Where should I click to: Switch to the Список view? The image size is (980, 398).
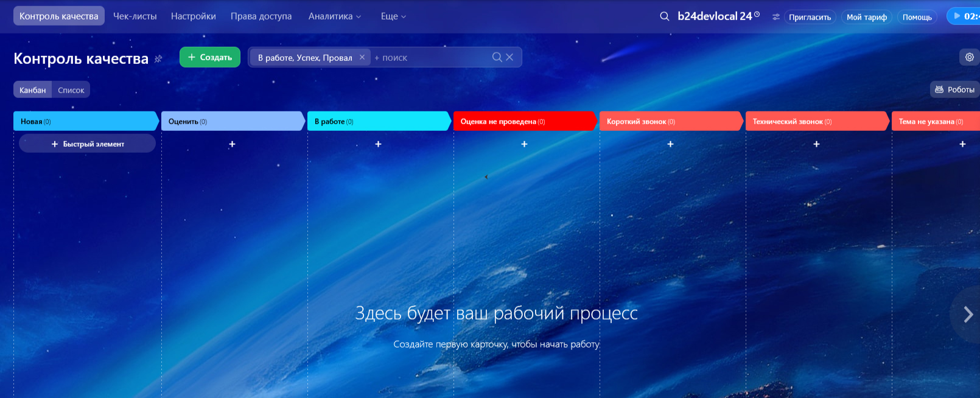pyautogui.click(x=71, y=90)
